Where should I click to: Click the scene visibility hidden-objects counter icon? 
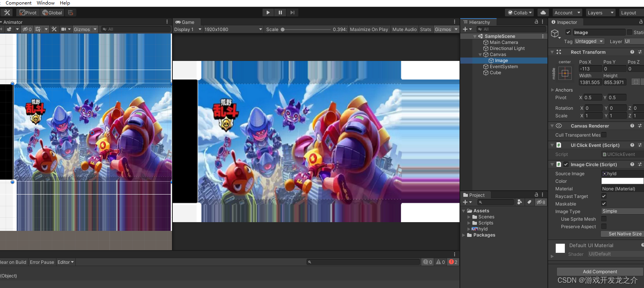tap(27, 29)
